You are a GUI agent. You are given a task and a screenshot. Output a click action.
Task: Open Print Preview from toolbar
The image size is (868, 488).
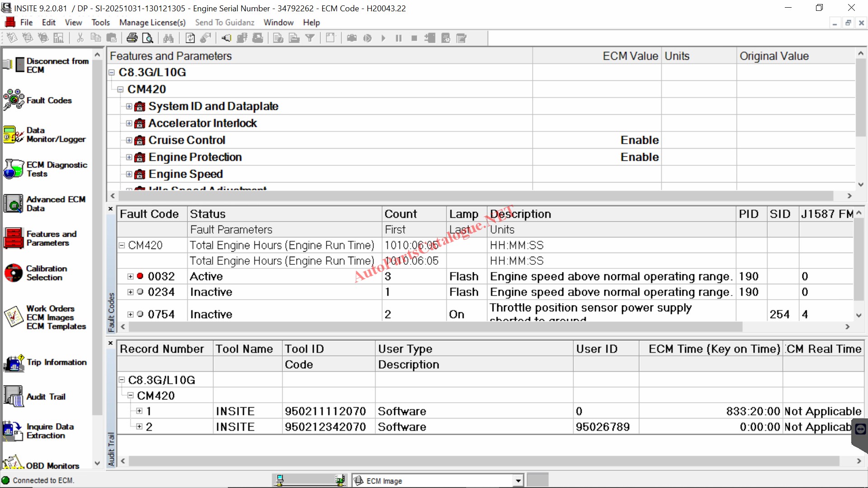(x=147, y=38)
